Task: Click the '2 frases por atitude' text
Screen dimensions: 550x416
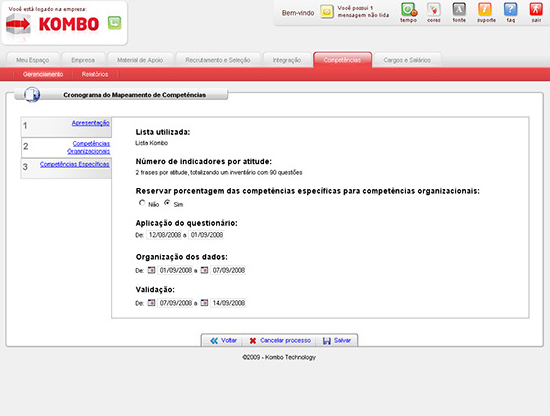Action: 219,172
